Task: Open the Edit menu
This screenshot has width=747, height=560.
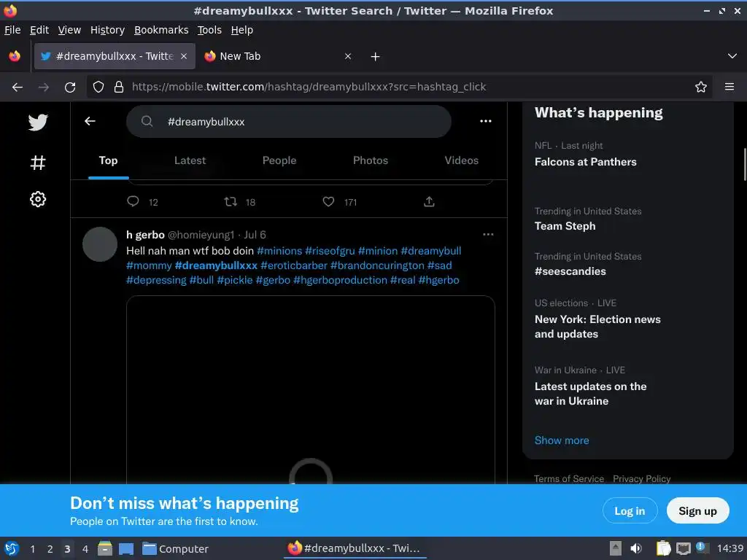Action: coord(39,30)
